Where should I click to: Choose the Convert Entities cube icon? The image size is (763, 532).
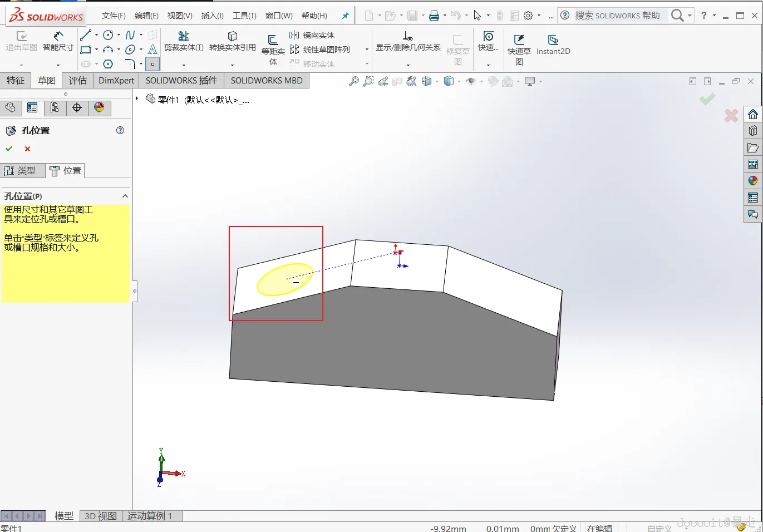[x=232, y=41]
